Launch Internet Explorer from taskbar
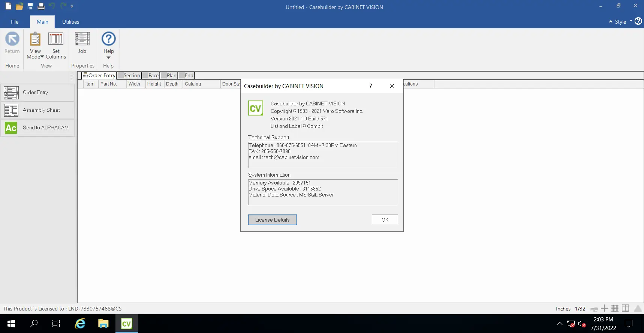The width and height of the screenshot is (644, 333). [80, 324]
